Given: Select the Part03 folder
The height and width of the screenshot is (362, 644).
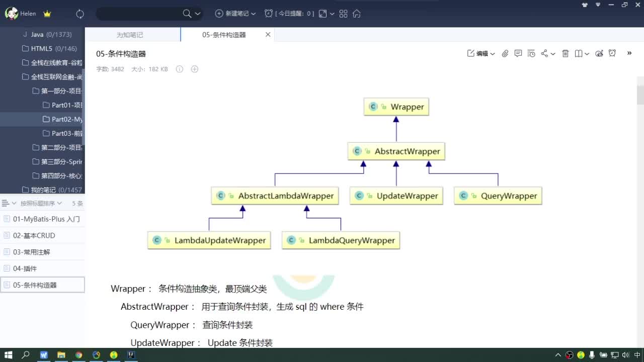Looking at the screenshot, I should tap(42, 133).
